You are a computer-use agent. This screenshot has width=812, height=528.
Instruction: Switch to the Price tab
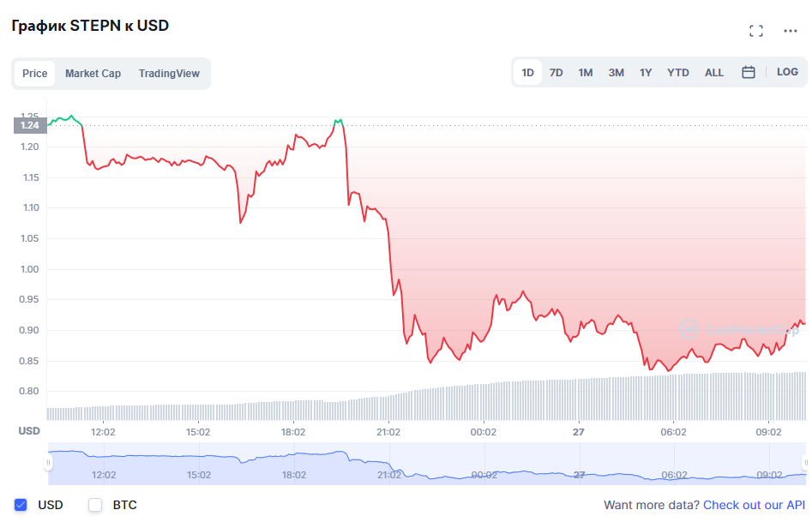coord(35,74)
